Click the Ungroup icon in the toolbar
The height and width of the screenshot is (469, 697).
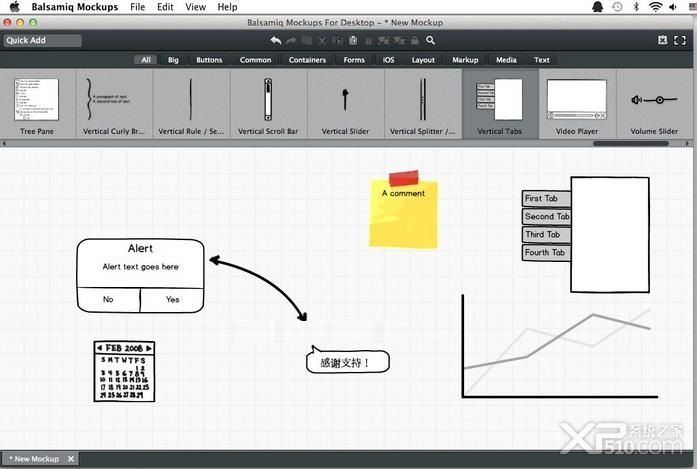coord(399,41)
